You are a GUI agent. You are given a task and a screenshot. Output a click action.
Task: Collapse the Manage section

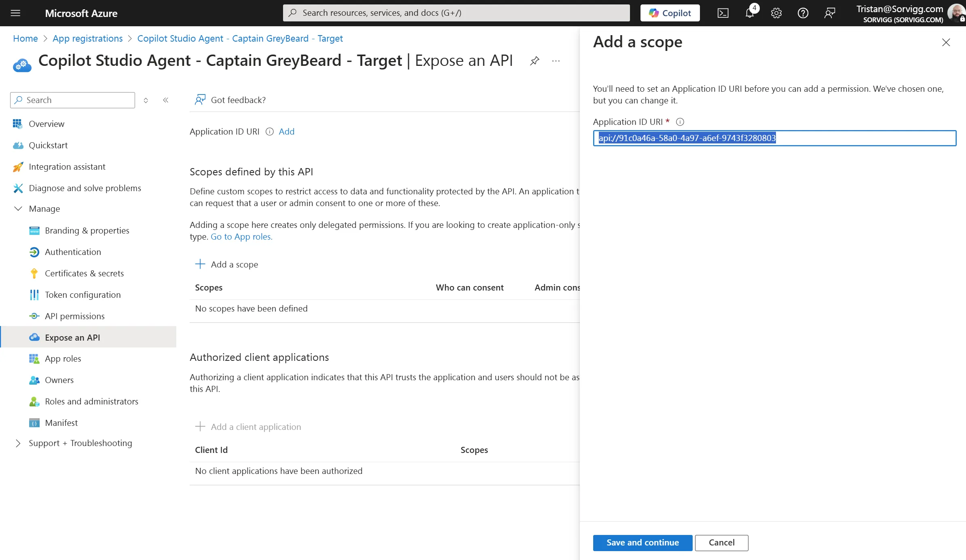(x=18, y=209)
